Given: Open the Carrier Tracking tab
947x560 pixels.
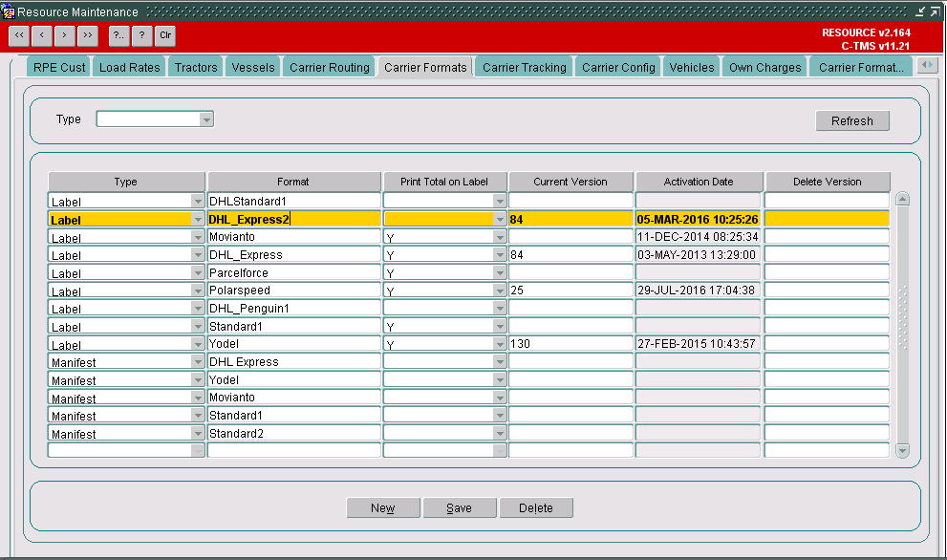Looking at the screenshot, I should point(525,67).
